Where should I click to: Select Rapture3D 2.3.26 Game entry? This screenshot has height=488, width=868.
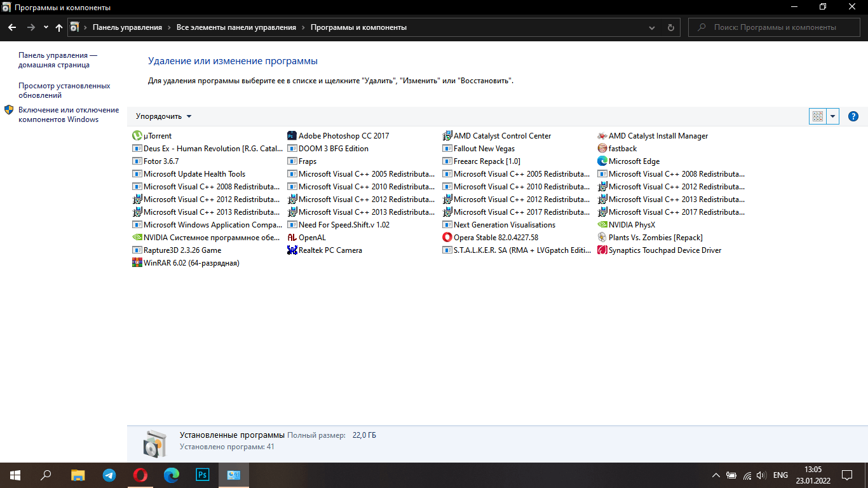177,250
